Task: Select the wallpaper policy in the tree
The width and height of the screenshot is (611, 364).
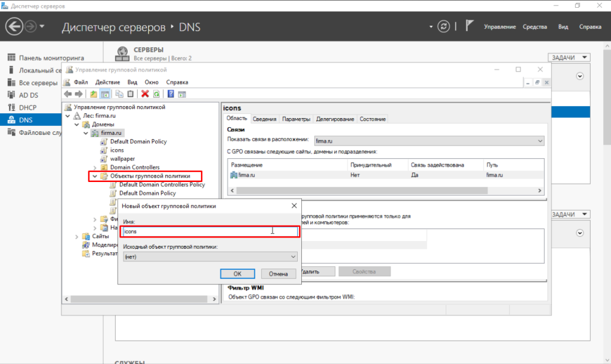Action: (122, 159)
